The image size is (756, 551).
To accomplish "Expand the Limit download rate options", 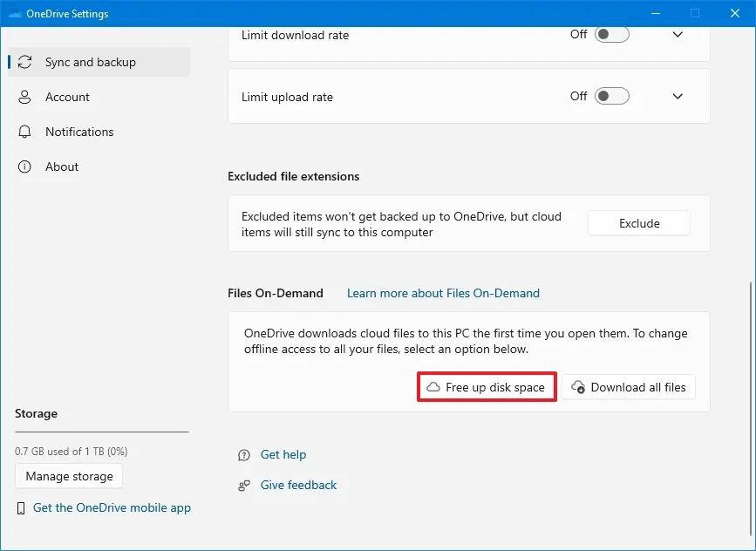I will (678, 35).
